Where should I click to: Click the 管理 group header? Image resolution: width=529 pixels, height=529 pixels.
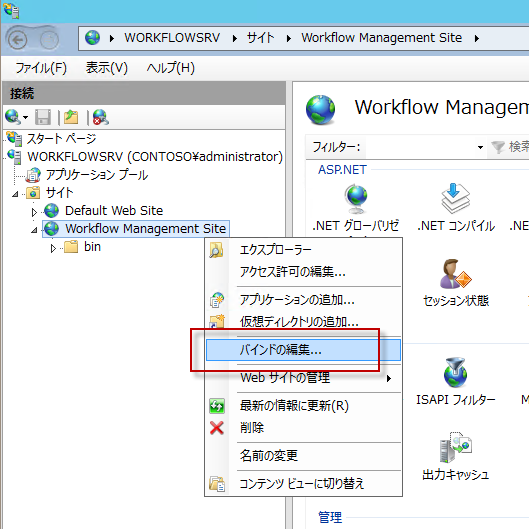(x=330, y=517)
